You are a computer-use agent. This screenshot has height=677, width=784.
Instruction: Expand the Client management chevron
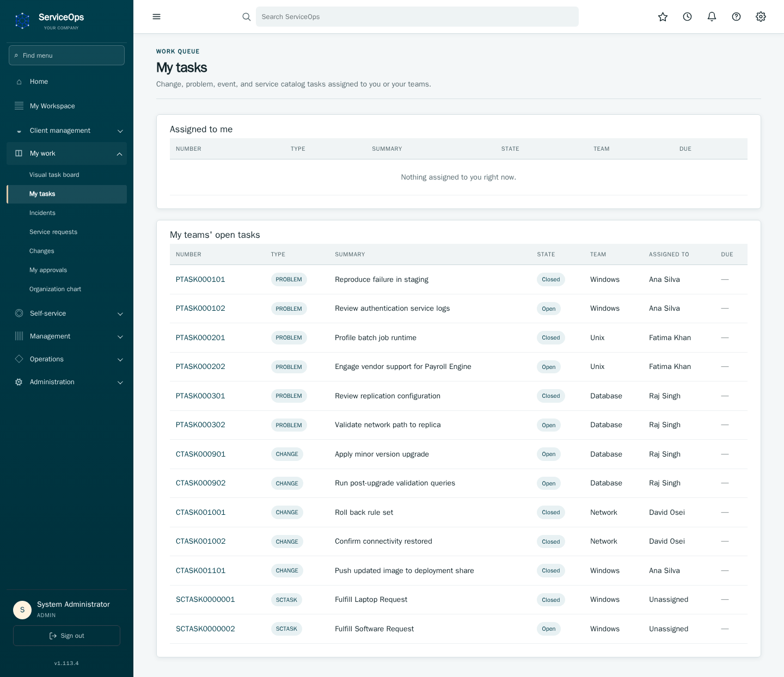(x=120, y=131)
